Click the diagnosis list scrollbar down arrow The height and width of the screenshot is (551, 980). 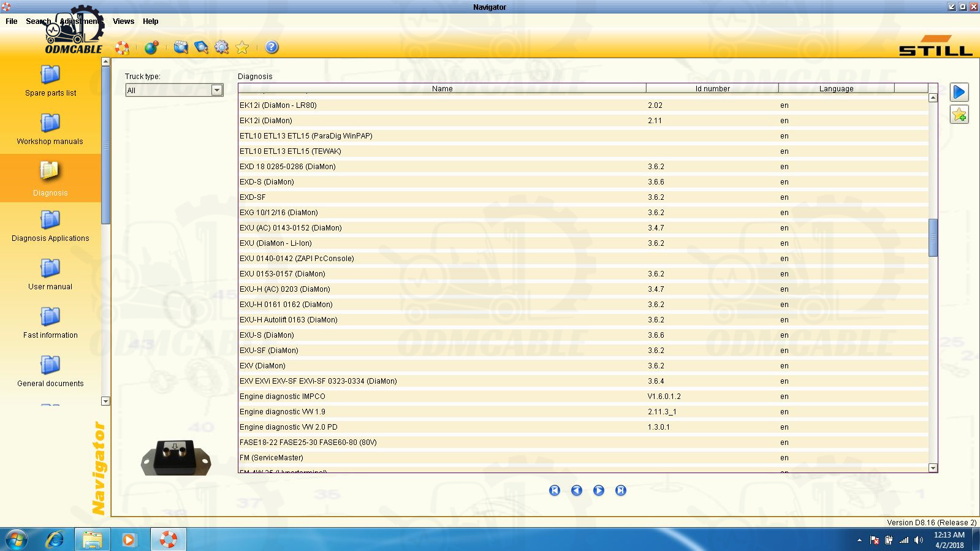coord(933,468)
